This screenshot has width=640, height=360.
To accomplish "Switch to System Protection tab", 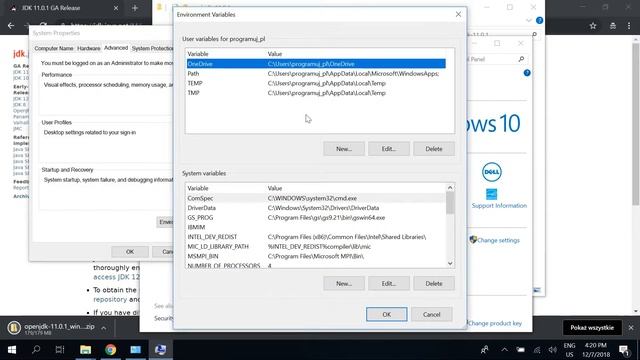I will click(x=152, y=49).
